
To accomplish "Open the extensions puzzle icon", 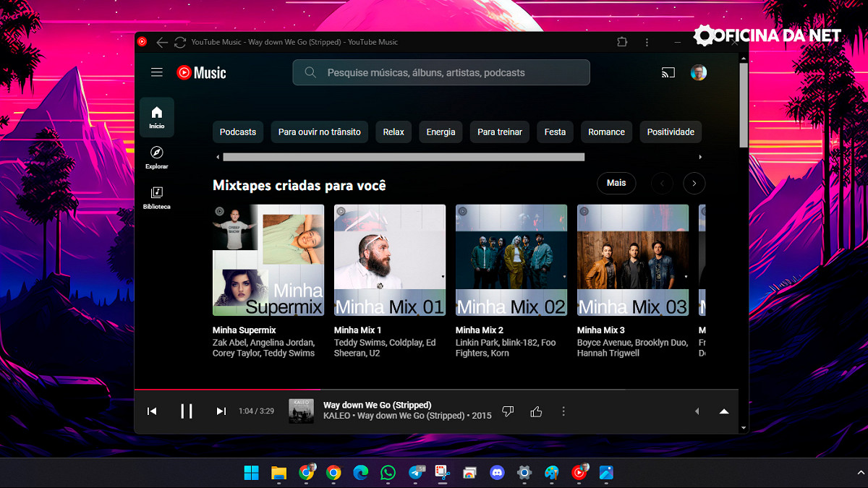I will (622, 43).
